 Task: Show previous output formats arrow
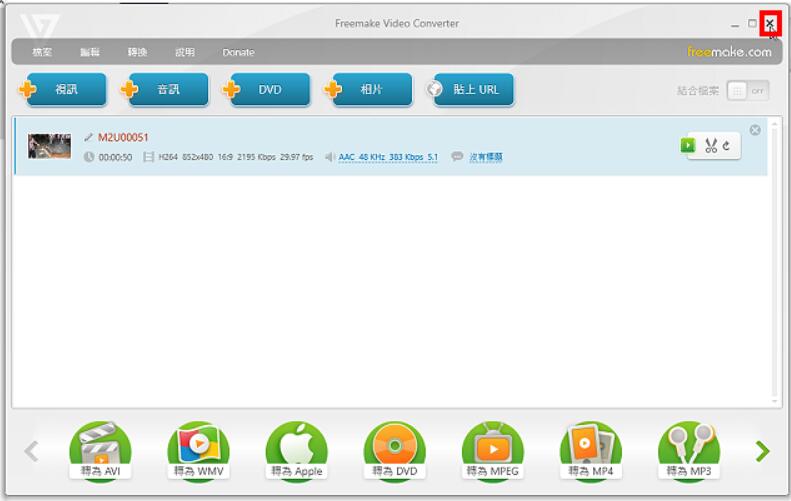click(x=31, y=451)
